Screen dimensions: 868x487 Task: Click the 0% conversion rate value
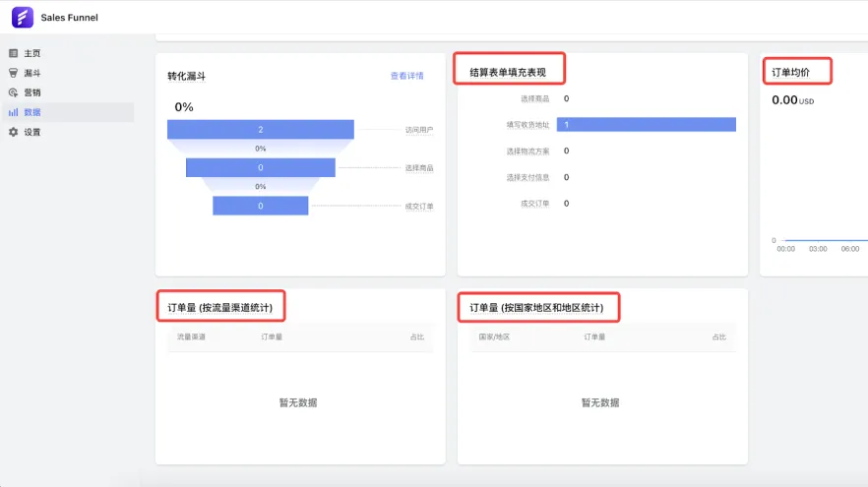coord(184,107)
